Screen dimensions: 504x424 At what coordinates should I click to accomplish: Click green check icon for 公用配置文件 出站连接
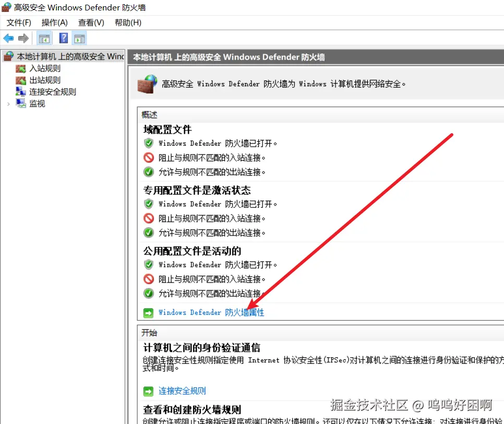[149, 293]
